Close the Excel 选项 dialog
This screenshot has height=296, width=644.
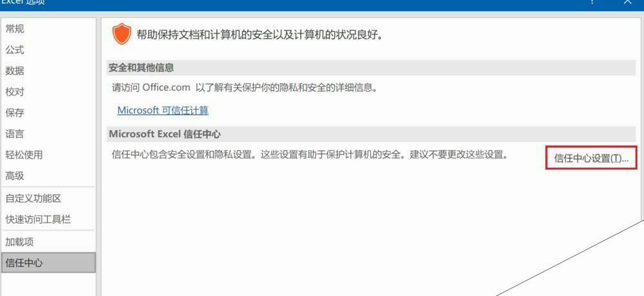(627, 2)
